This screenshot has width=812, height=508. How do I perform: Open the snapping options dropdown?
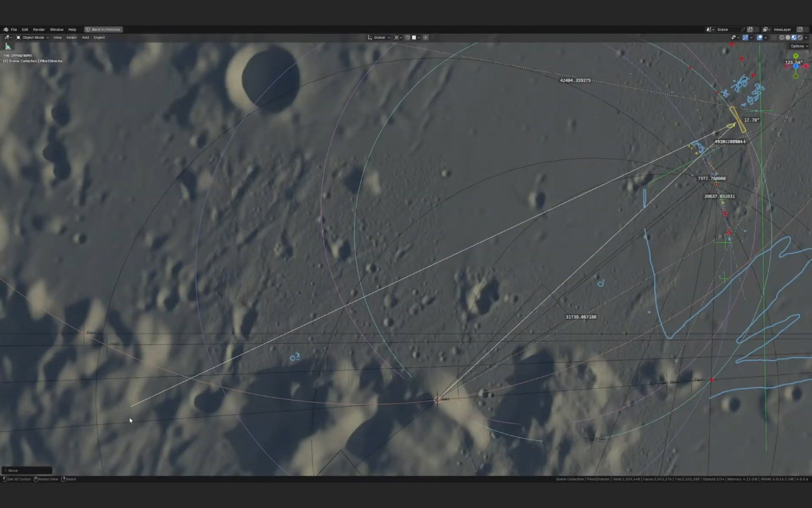(x=416, y=38)
